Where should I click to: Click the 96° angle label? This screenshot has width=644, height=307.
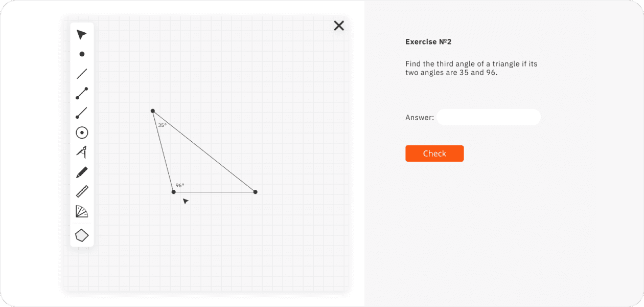(180, 185)
